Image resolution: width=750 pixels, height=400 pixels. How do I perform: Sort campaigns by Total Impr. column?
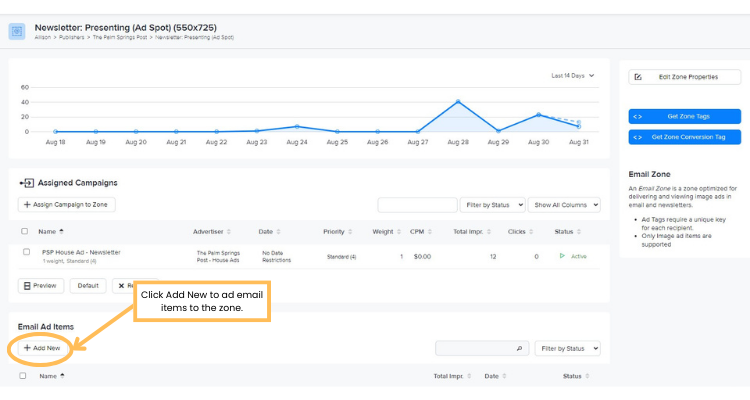click(x=471, y=231)
